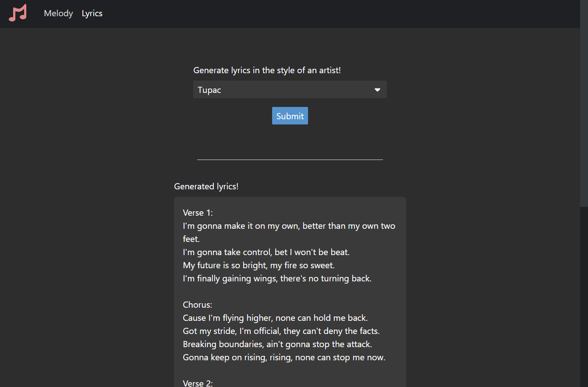
Task: Open the Melody page
Action: click(x=58, y=14)
